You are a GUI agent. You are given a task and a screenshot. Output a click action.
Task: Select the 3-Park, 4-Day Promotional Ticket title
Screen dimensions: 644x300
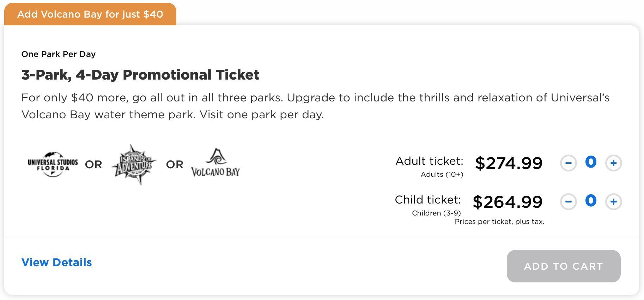140,75
